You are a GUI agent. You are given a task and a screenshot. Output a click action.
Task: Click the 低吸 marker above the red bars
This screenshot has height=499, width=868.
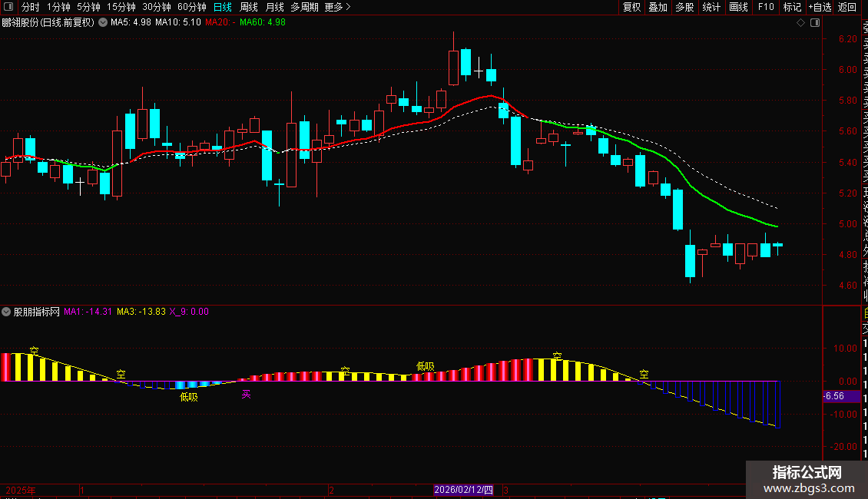[425, 366]
